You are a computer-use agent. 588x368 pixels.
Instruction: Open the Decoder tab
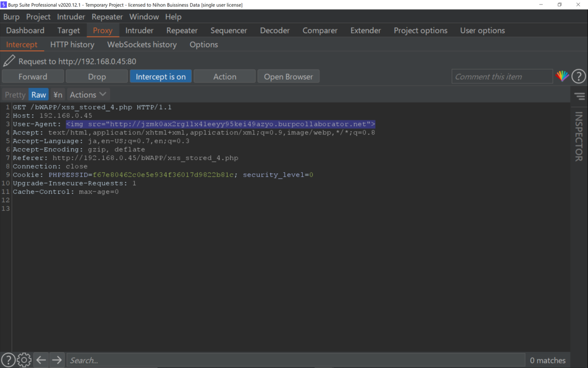click(275, 30)
